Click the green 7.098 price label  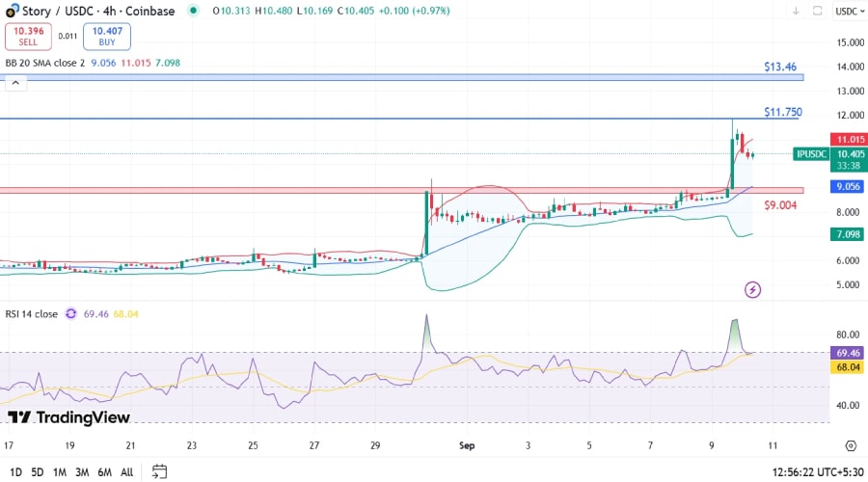click(848, 234)
